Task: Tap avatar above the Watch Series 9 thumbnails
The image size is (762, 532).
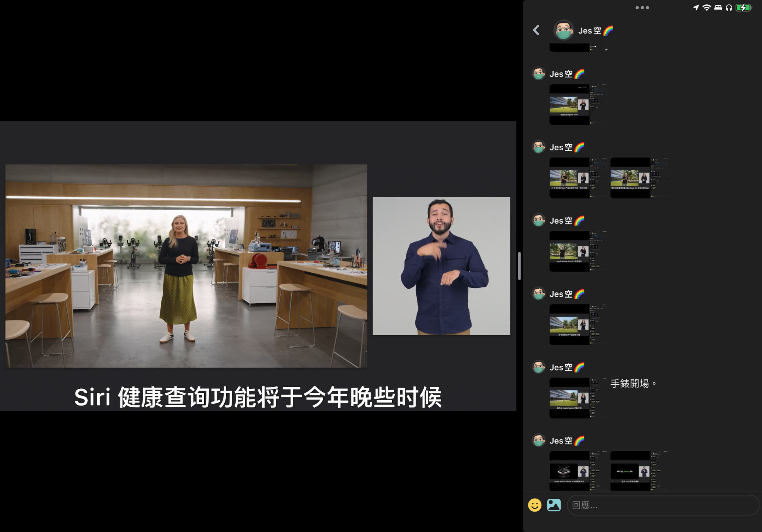Action: pyautogui.click(x=538, y=440)
